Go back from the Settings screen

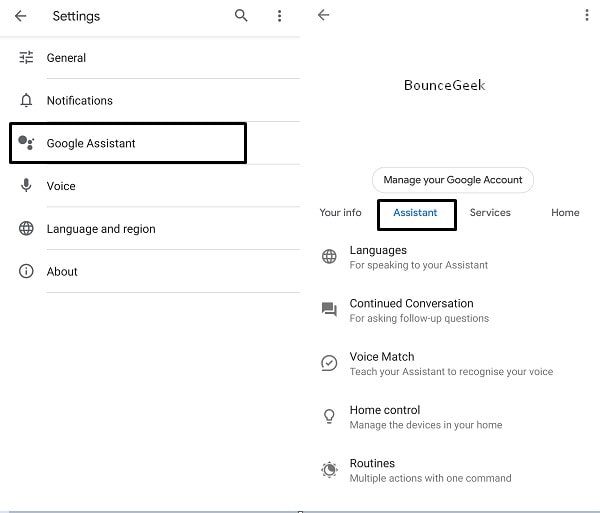(20, 16)
